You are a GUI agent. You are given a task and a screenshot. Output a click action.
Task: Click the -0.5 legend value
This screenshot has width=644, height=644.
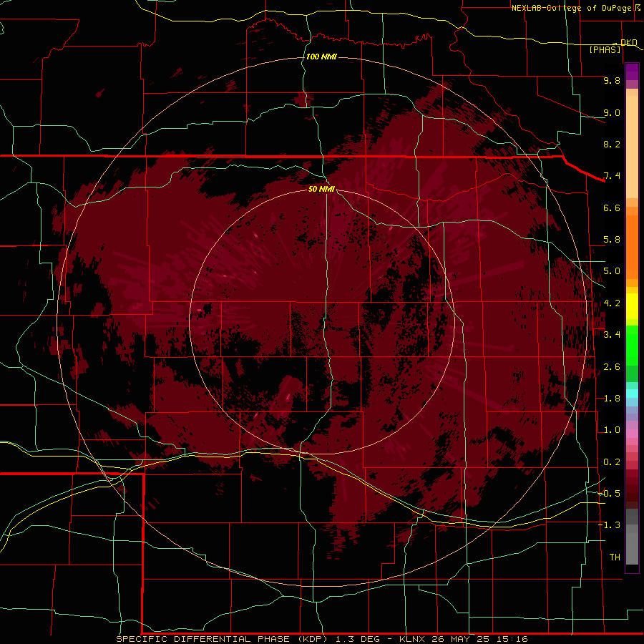click(609, 494)
